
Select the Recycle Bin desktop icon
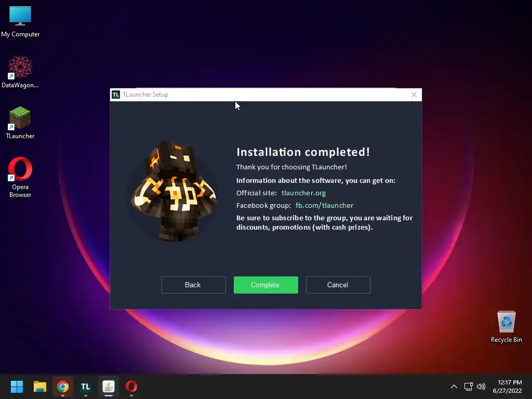pos(506,327)
